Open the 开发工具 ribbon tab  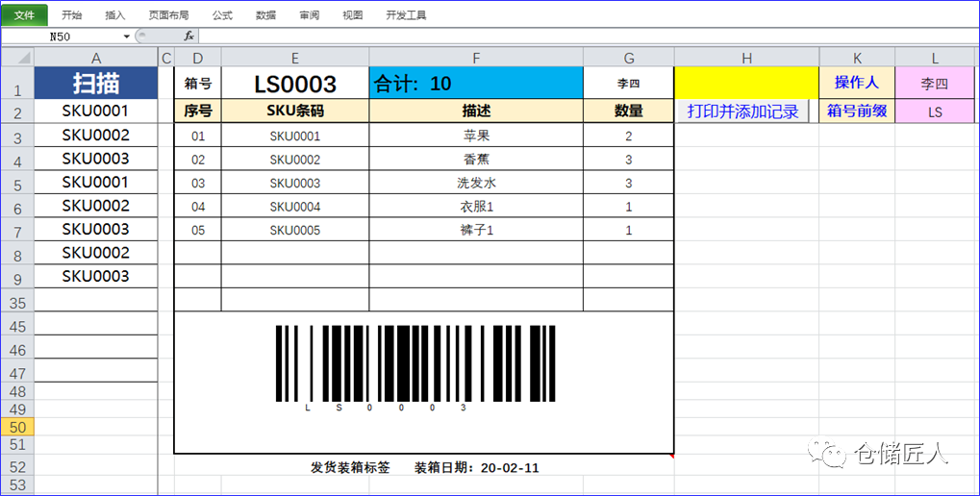(406, 15)
